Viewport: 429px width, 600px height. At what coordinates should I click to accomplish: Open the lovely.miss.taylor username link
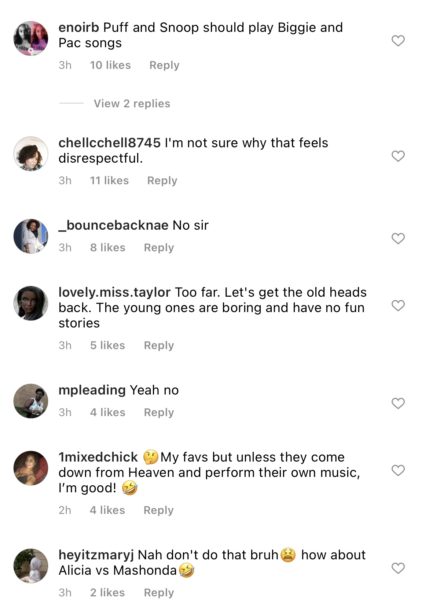114,292
